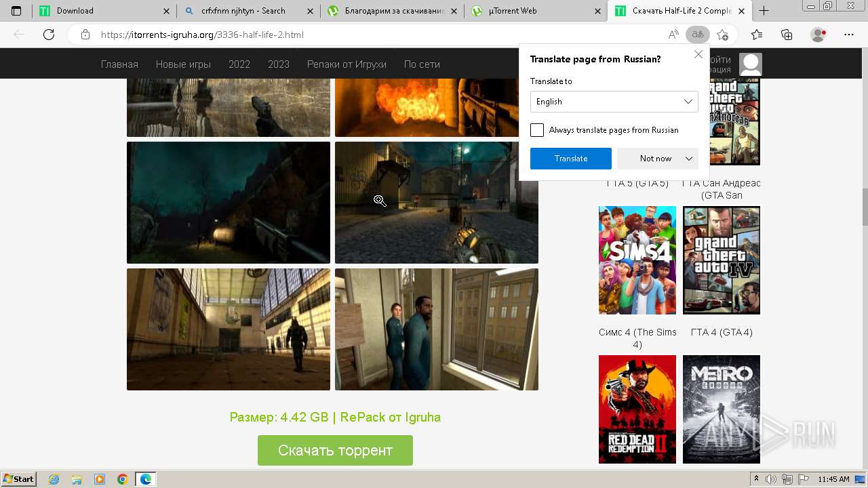Open Главная in the site menu

tap(119, 64)
